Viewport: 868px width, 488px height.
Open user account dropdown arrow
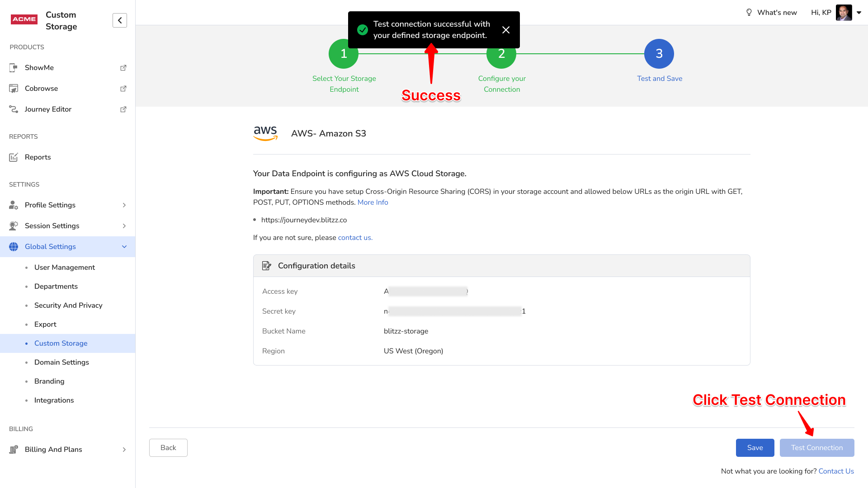click(x=859, y=13)
